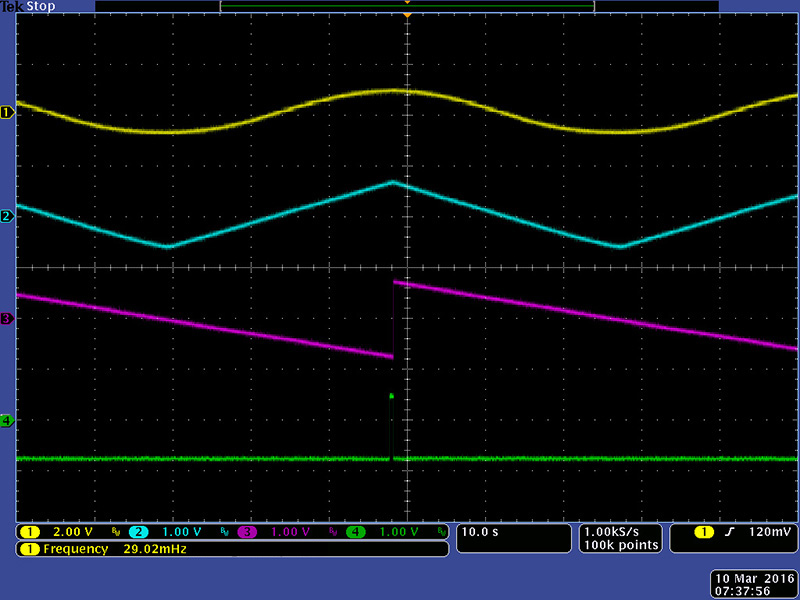Click the channel 1 ground marker

[x=7, y=112]
